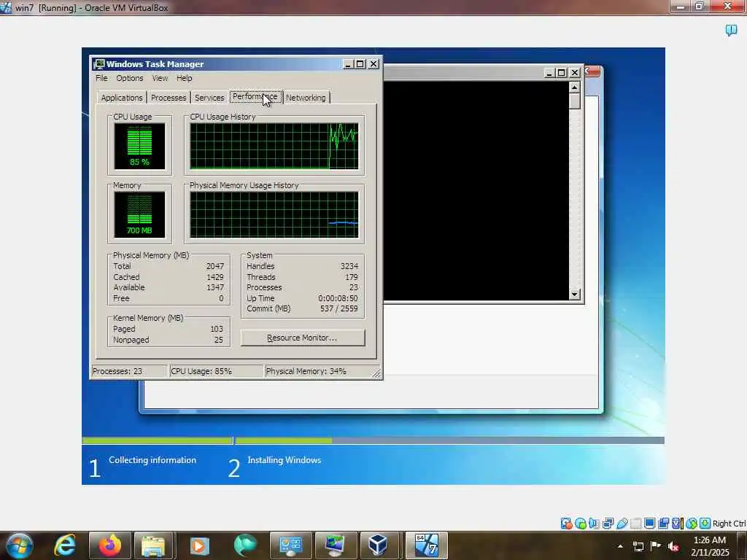Show hidden tray icons arrow
The height and width of the screenshot is (560, 747).
[620, 546]
